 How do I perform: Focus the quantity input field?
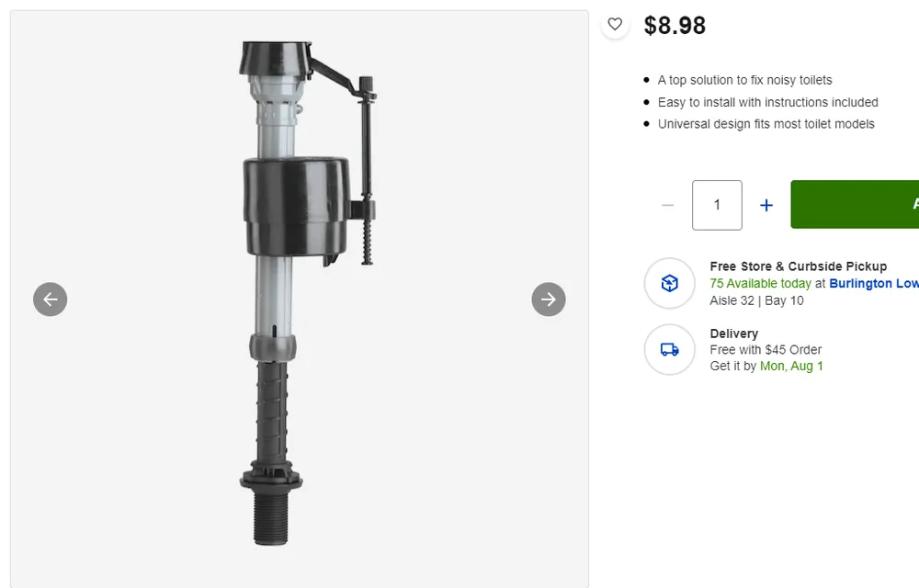tap(717, 205)
